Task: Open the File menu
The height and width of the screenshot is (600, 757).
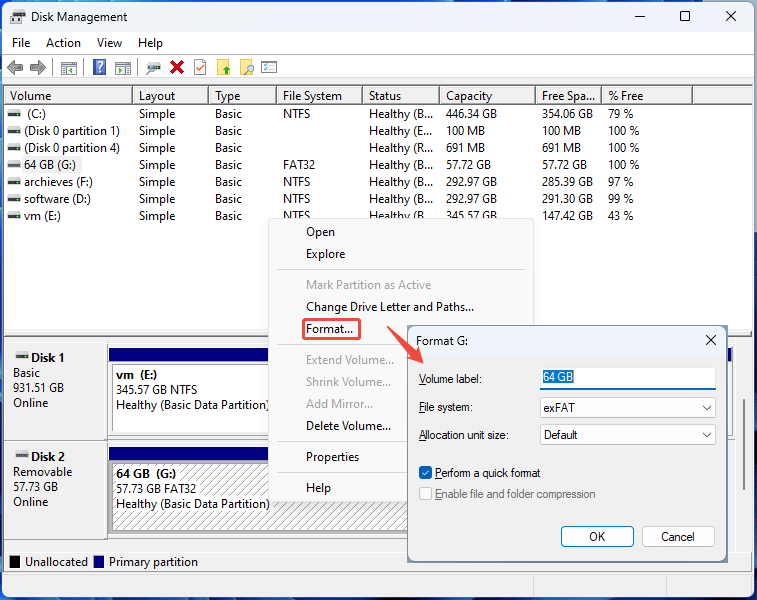Action: tap(21, 43)
